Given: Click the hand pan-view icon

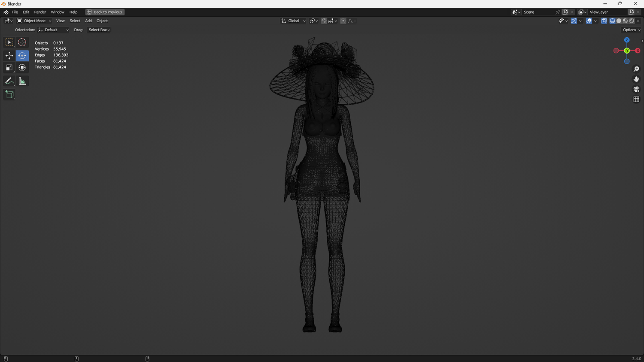Looking at the screenshot, I should pyautogui.click(x=636, y=79).
